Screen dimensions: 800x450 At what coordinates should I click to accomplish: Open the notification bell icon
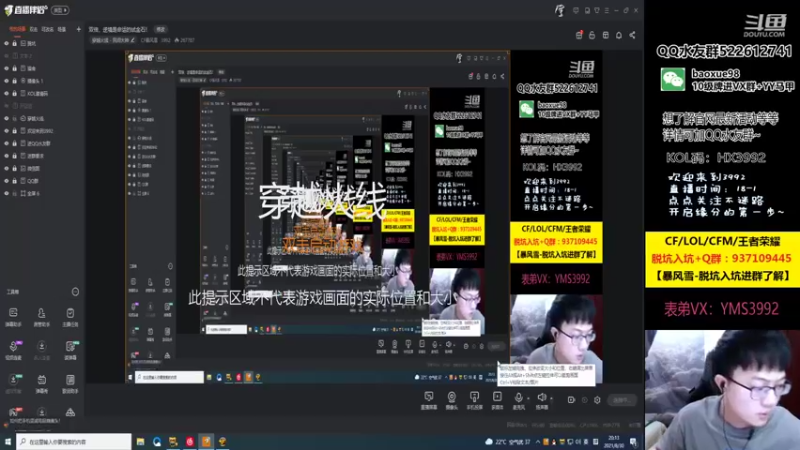point(619,35)
